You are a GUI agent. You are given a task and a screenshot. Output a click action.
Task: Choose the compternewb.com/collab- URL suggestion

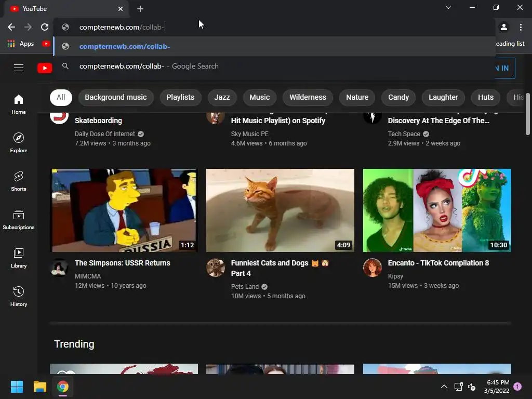coord(274,46)
